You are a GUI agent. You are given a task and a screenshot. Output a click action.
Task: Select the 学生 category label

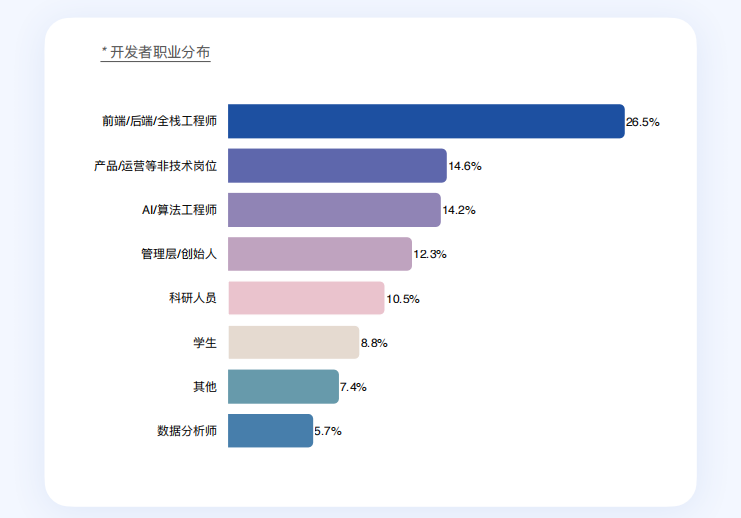205,343
